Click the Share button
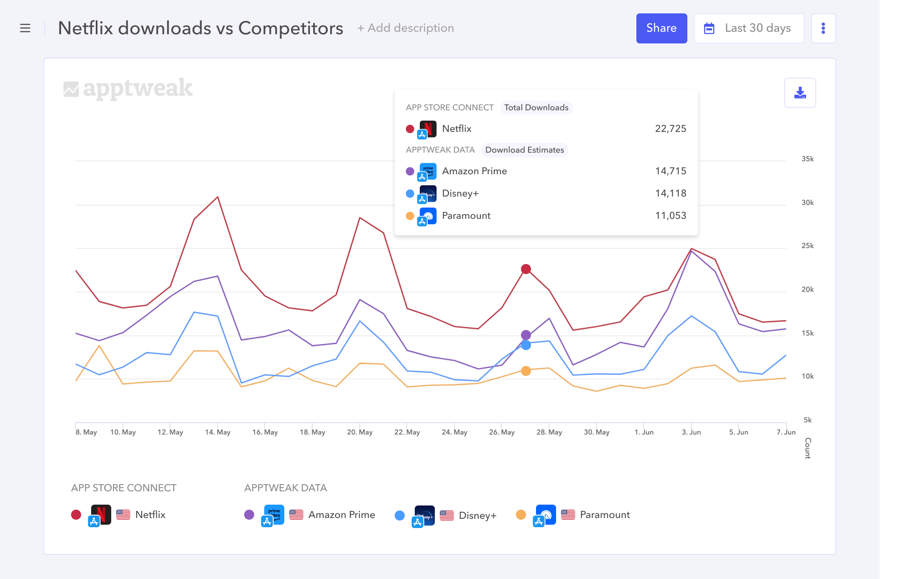Screen dimensions: 924x579 (661, 28)
